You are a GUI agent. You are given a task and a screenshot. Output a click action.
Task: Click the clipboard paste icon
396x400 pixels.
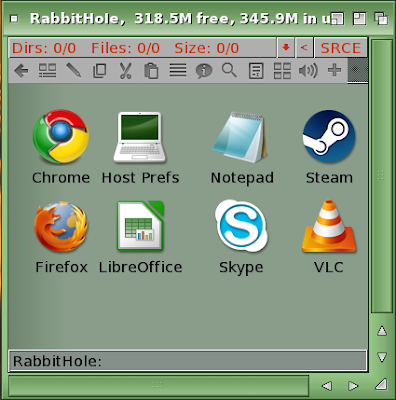(x=151, y=71)
